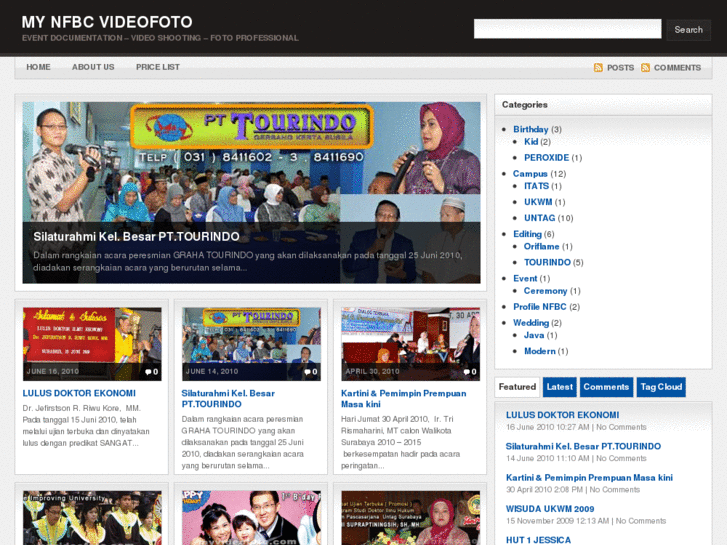Open featured list item Silaturahmi Kel. Besar PT.TOURINDO
727x545 pixels.
click(583, 447)
